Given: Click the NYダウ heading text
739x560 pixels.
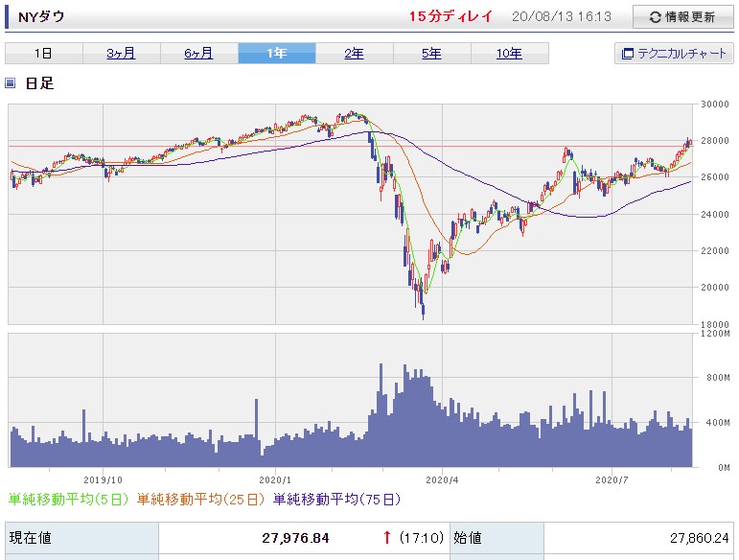Looking at the screenshot, I should (x=41, y=17).
